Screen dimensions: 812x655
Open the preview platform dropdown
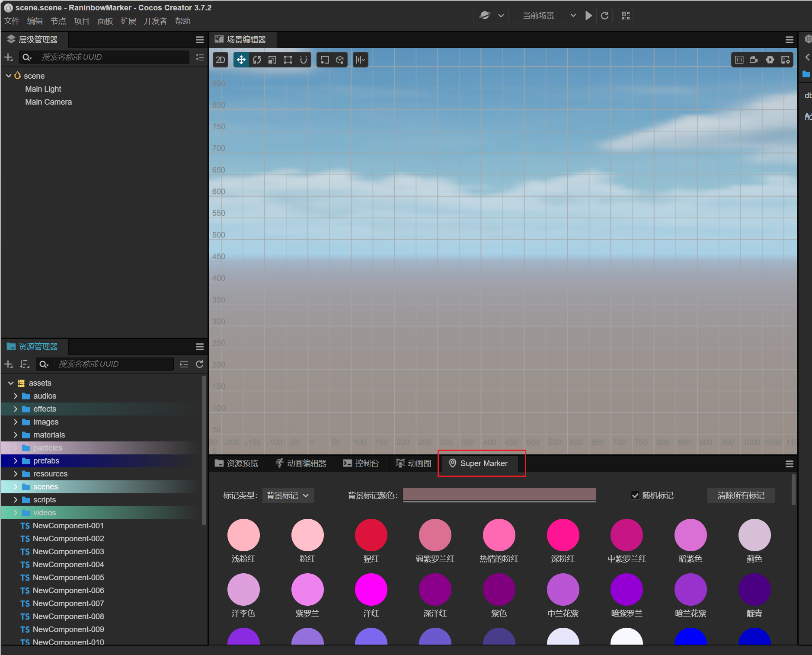[x=492, y=16]
